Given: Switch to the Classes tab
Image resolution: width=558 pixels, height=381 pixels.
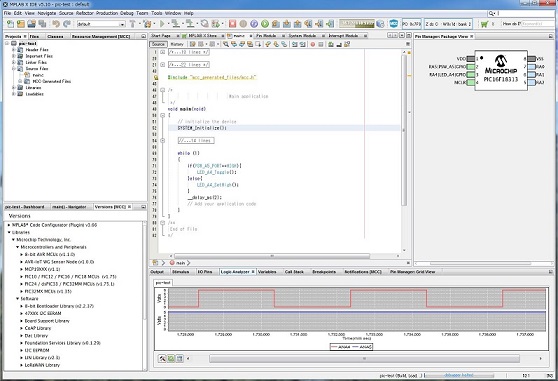Looking at the screenshot, I should pyautogui.click(x=55, y=37).
